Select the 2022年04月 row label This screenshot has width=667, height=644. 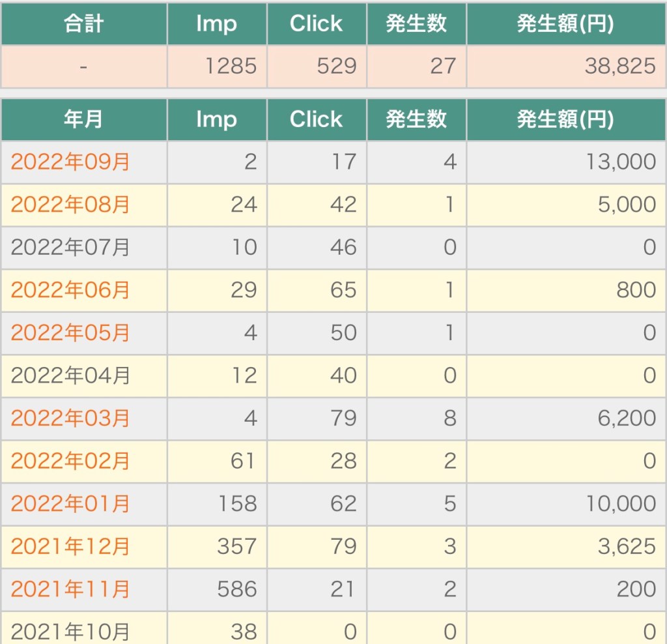tap(70, 375)
